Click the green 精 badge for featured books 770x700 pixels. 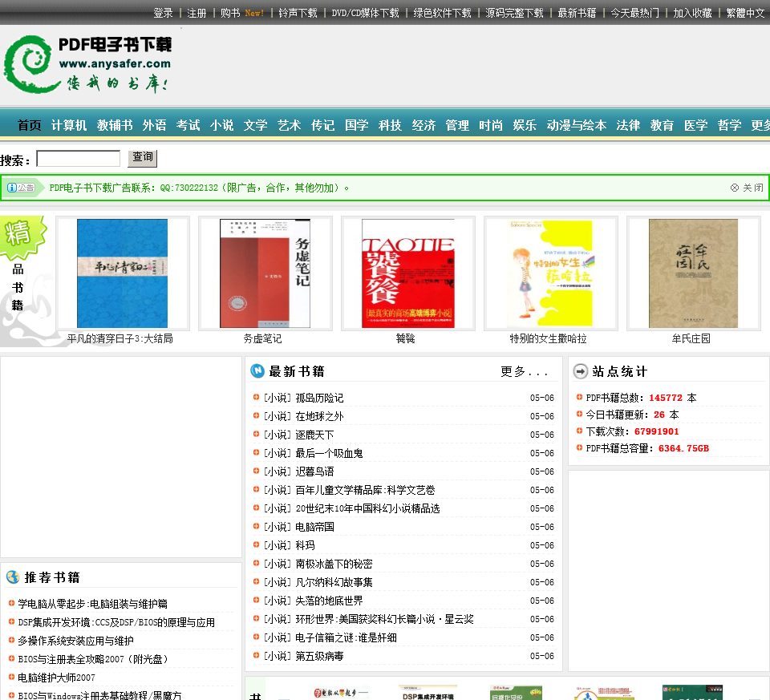[x=22, y=237]
